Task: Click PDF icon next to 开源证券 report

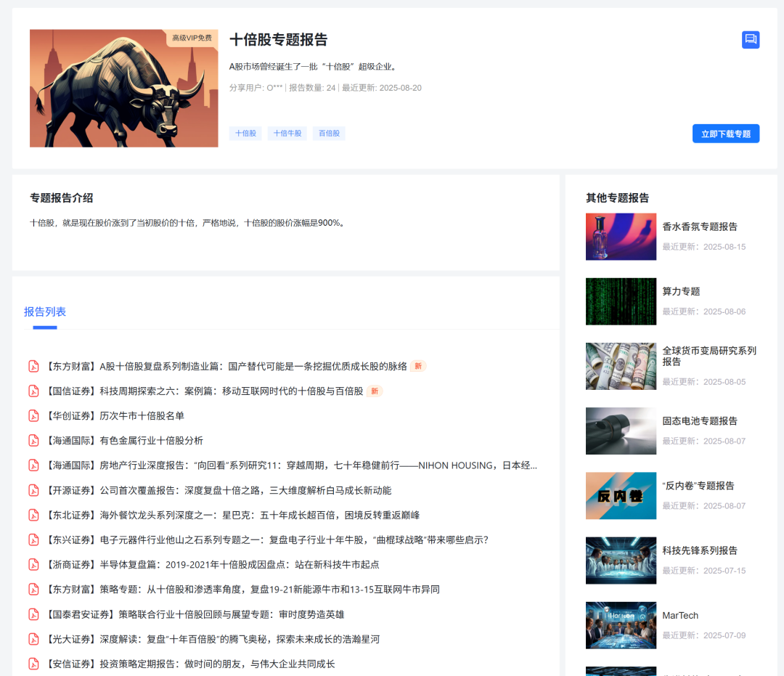Action: coord(33,490)
